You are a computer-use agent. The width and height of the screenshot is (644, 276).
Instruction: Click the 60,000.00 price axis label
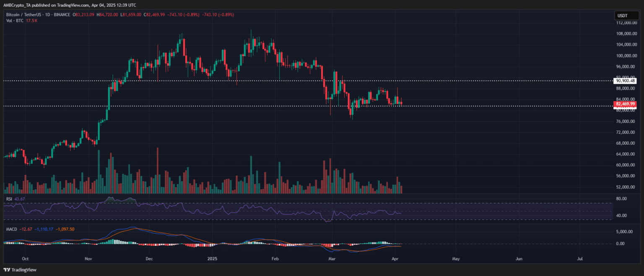pyautogui.click(x=626, y=165)
